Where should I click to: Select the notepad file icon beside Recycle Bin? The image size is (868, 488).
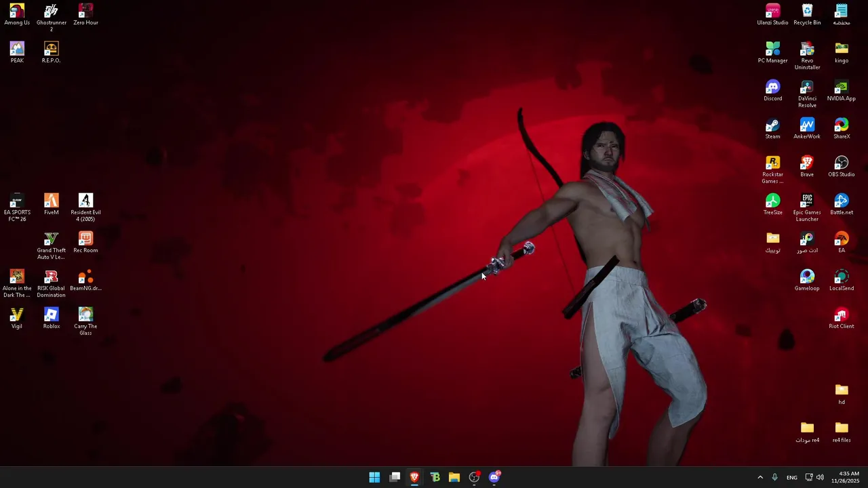coord(842,15)
